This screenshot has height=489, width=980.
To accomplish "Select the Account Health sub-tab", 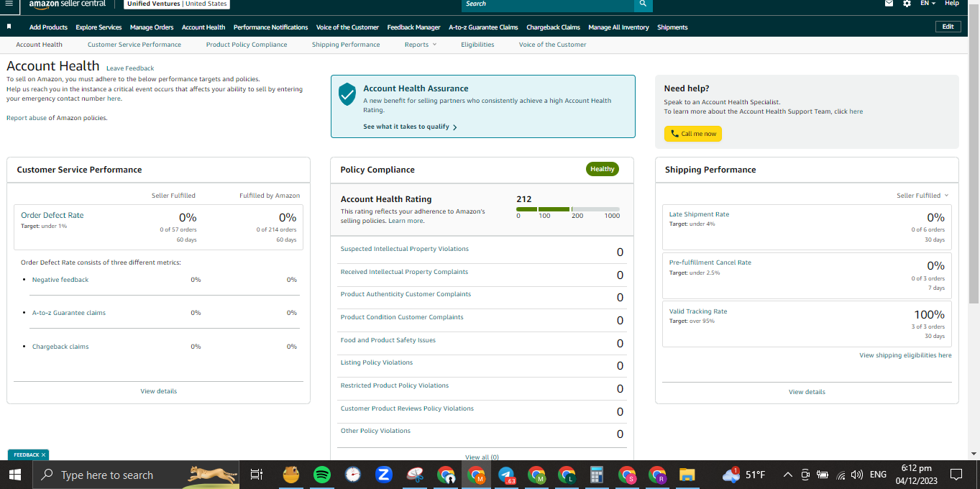I will 39,45.
